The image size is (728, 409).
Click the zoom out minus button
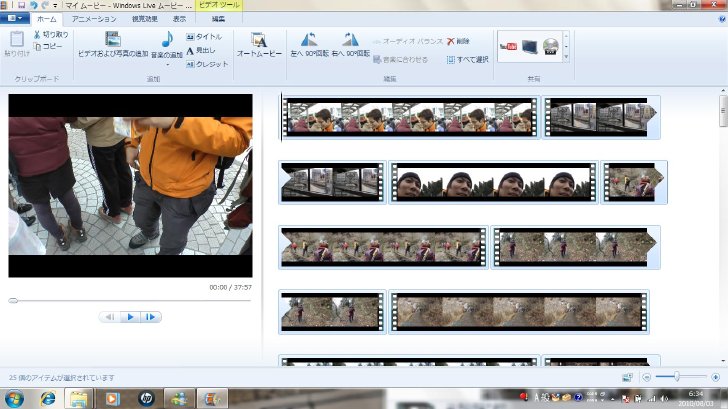pos(646,377)
